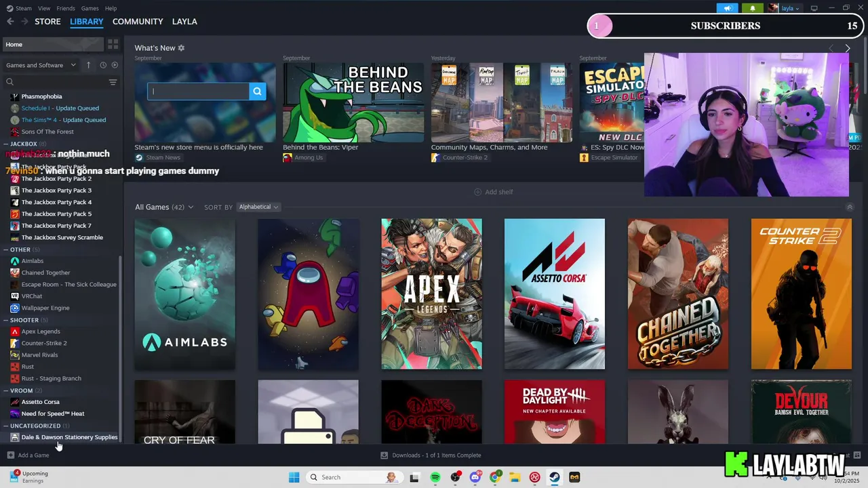Click the library Home button
Image resolution: width=868 pixels, height=488 pixels.
pyautogui.click(x=53, y=44)
